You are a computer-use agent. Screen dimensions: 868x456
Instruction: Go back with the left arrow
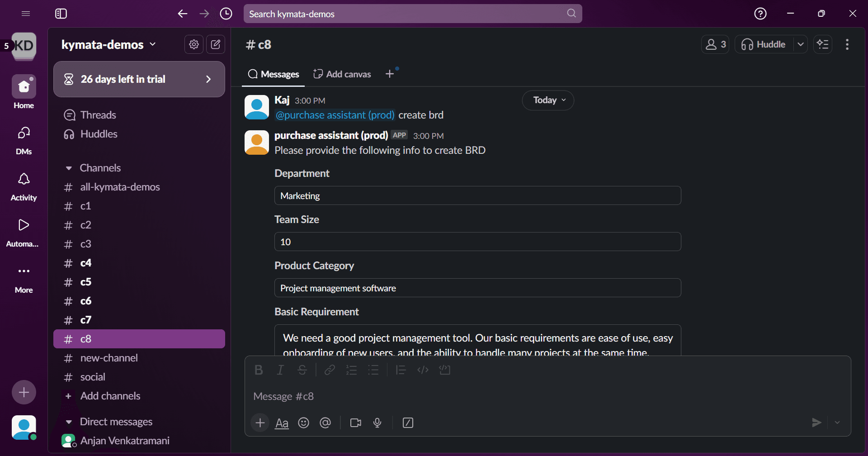(x=183, y=14)
